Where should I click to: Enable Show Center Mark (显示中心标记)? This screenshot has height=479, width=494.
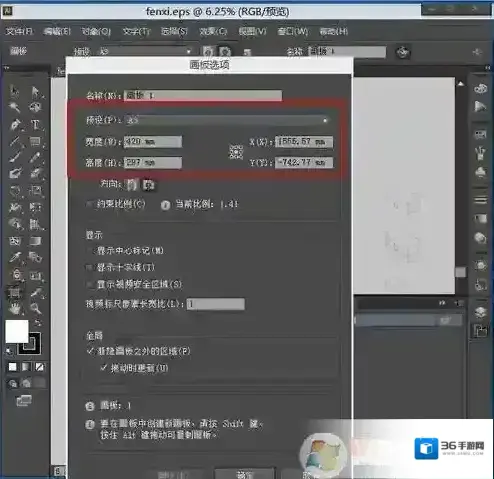pos(89,251)
